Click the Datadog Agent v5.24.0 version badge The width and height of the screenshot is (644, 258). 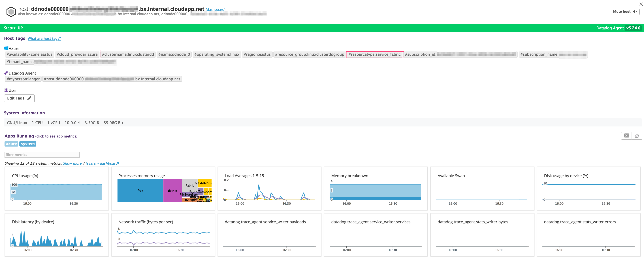[633, 28]
